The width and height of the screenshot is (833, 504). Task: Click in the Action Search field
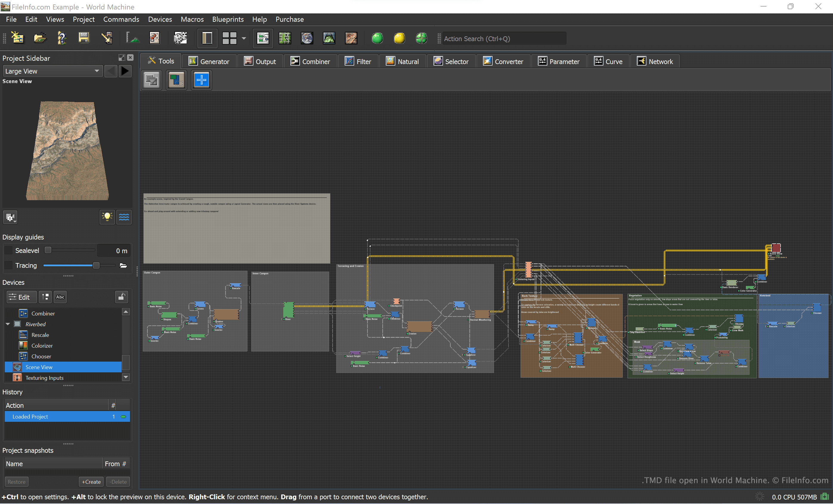pos(504,38)
